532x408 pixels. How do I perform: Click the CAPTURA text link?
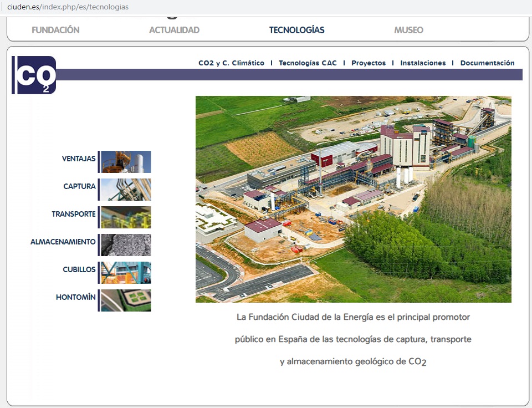pyautogui.click(x=79, y=186)
